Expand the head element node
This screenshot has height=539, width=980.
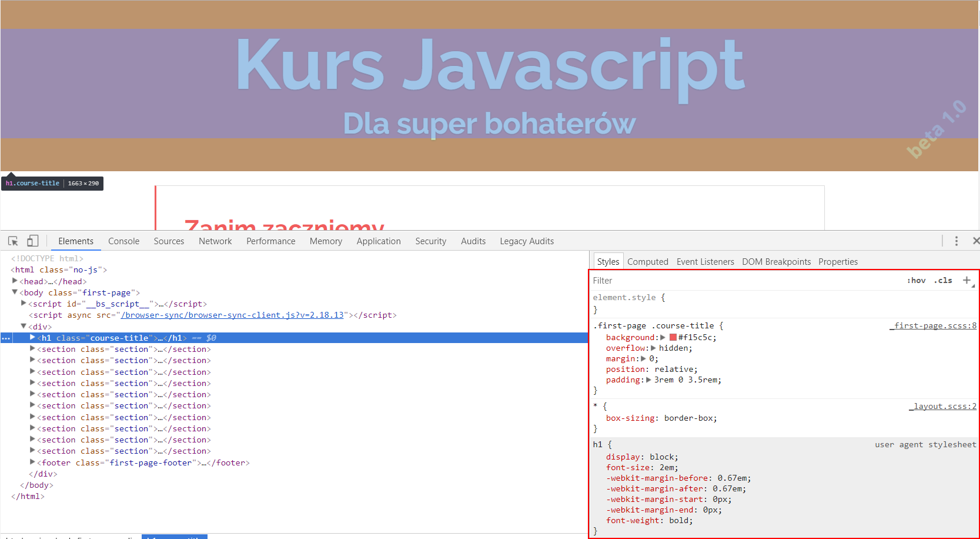tap(15, 281)
